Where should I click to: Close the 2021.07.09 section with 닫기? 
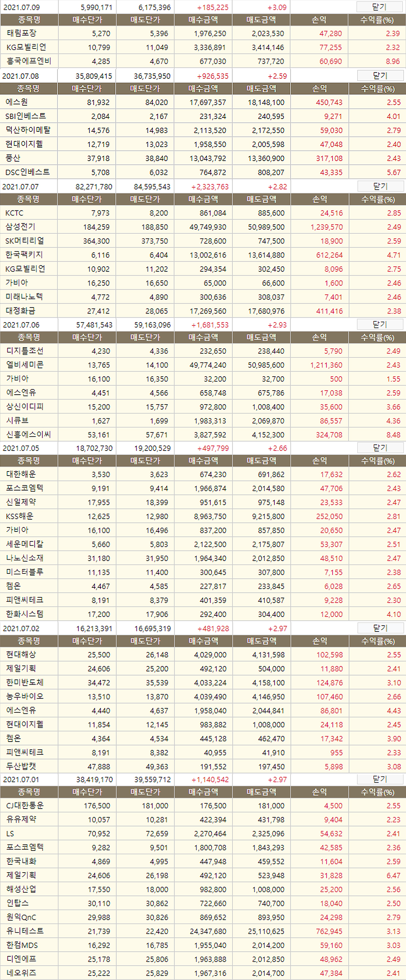click(x=379, y=7)
